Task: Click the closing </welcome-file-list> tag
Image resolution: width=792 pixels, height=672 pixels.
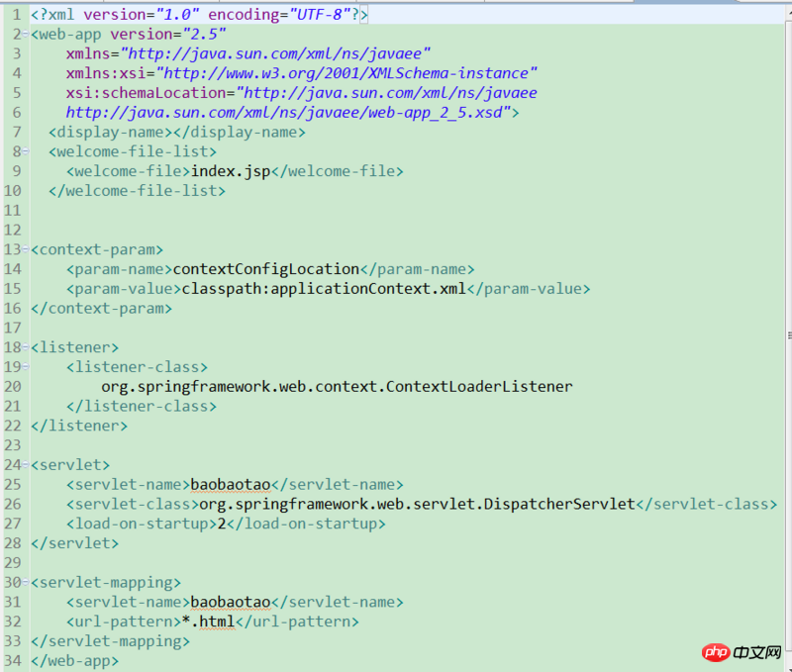Action: [137, 191]
